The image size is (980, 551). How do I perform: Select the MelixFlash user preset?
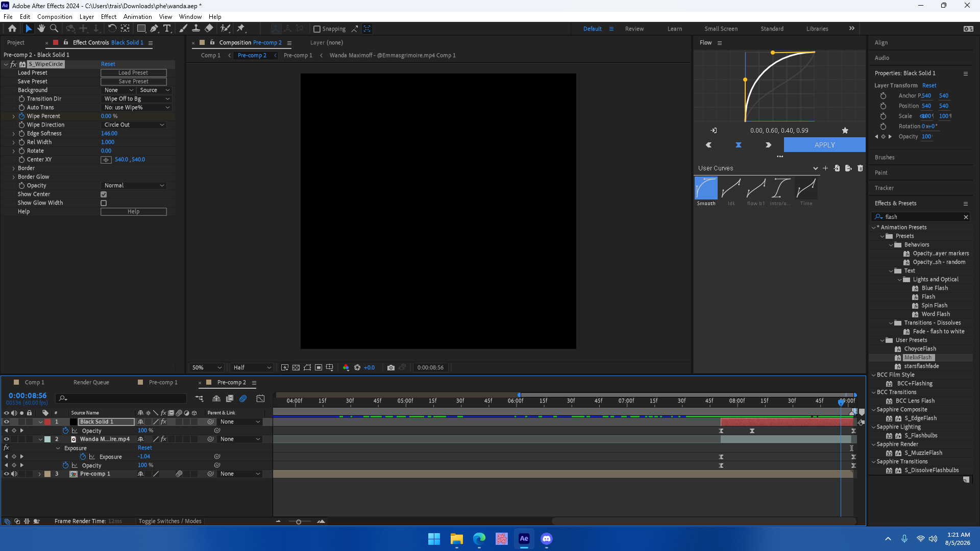918,358
